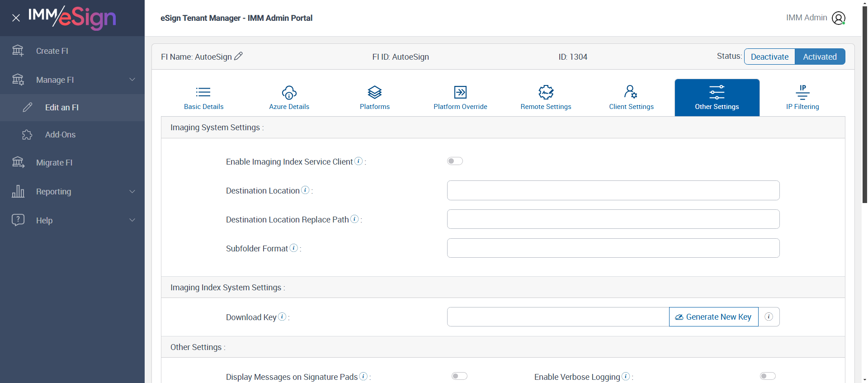Close the sidebar with the X icon
This screenshot has width=868, height=383.
(x=16, y=18)
